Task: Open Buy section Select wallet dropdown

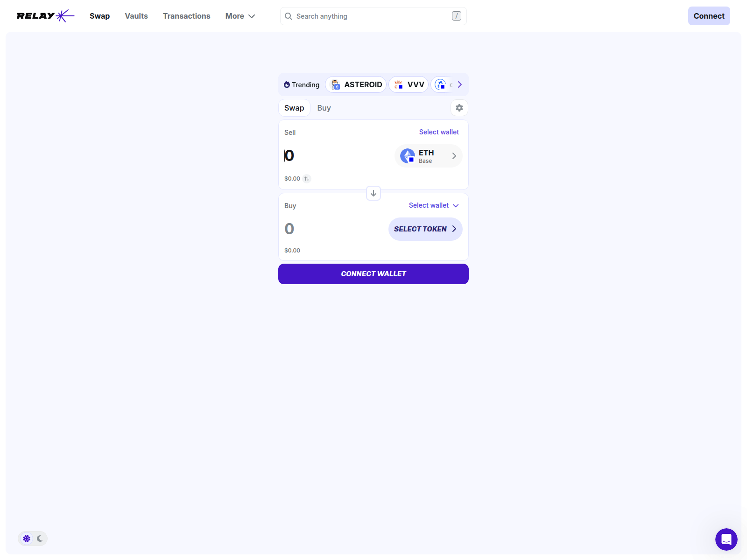Action: tap(434, 205)
